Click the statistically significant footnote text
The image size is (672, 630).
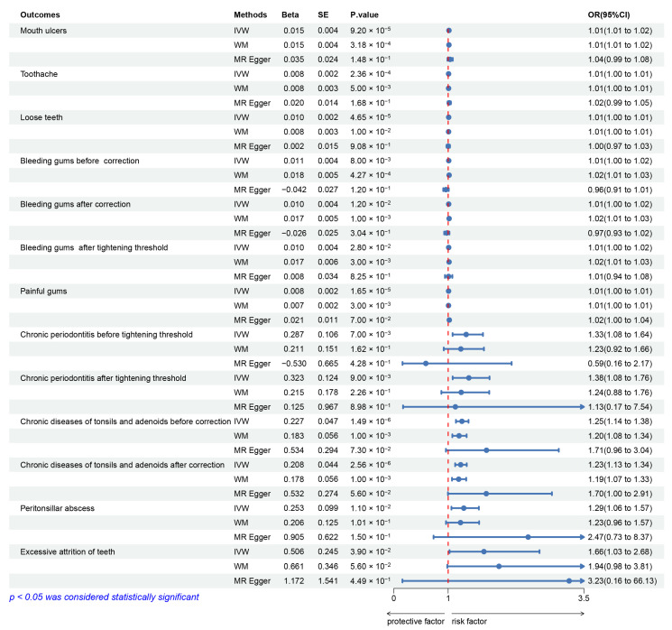(x=104, y=597)
